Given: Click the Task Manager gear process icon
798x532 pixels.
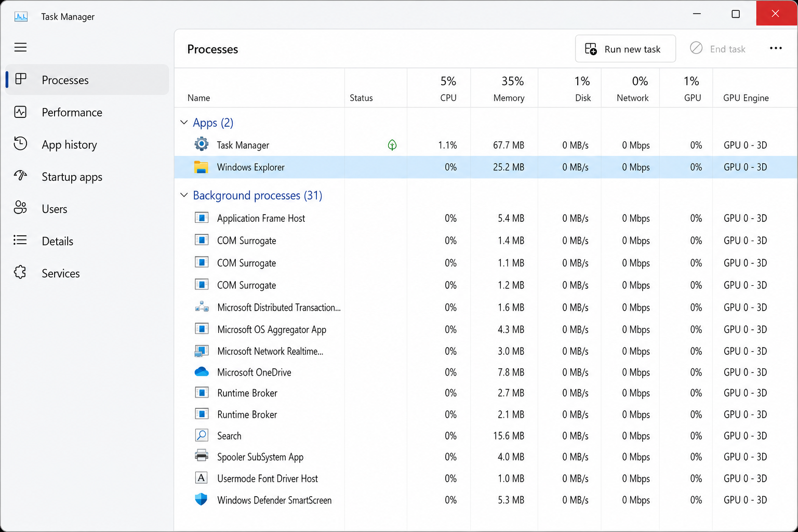Looking at the screenshot, I should tap(202, 144).
